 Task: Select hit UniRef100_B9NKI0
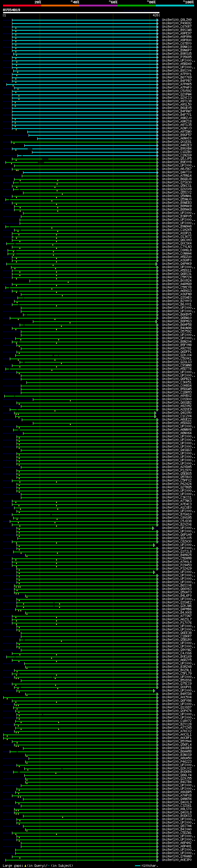(177, 47)
